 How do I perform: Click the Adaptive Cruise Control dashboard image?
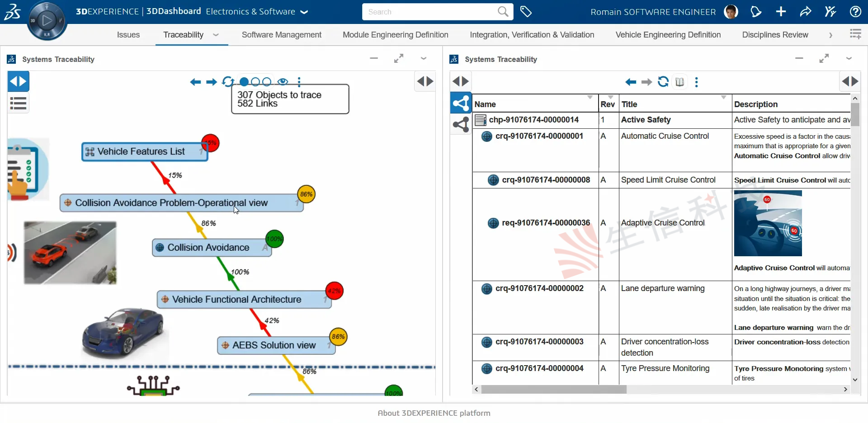click(x=768, y=223)
